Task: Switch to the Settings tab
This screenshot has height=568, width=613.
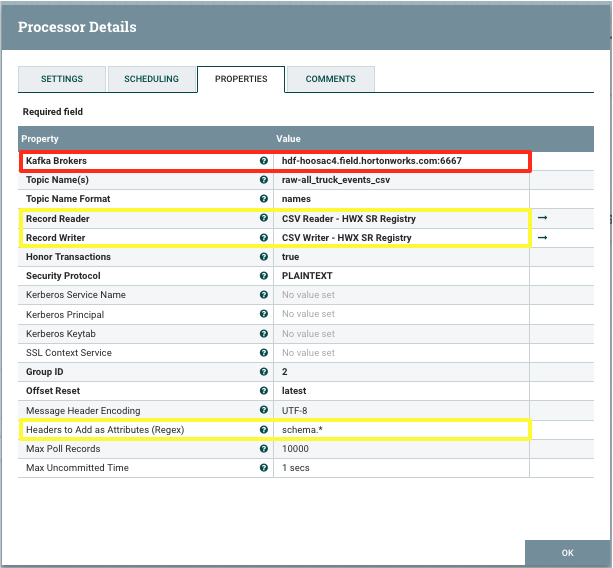Action: (62, 79)
